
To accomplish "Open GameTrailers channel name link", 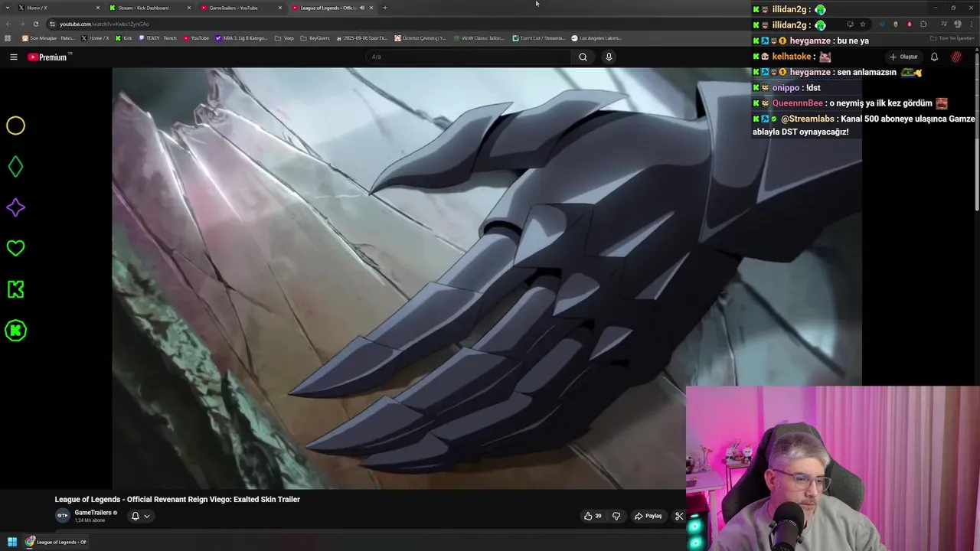I will point(93,513).
